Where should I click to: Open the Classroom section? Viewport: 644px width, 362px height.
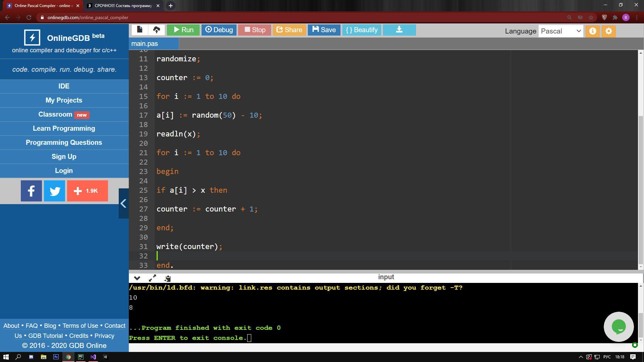pos(64,114)
